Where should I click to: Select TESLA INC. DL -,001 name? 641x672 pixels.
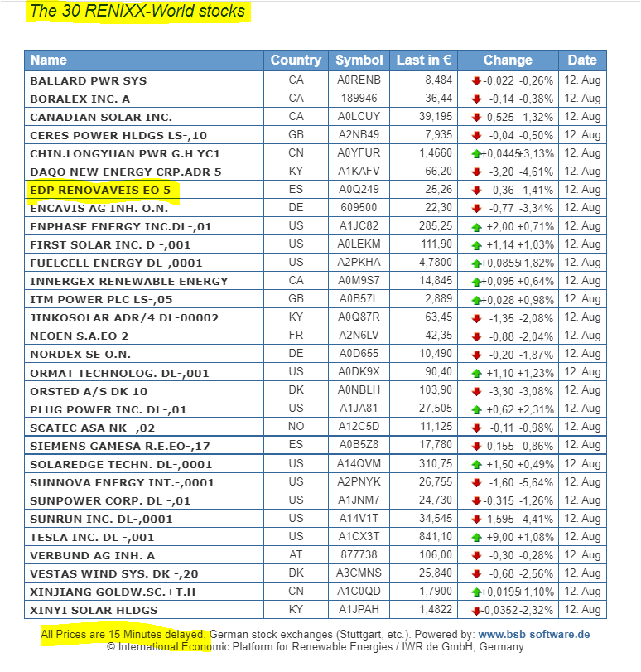click(92, 537)
